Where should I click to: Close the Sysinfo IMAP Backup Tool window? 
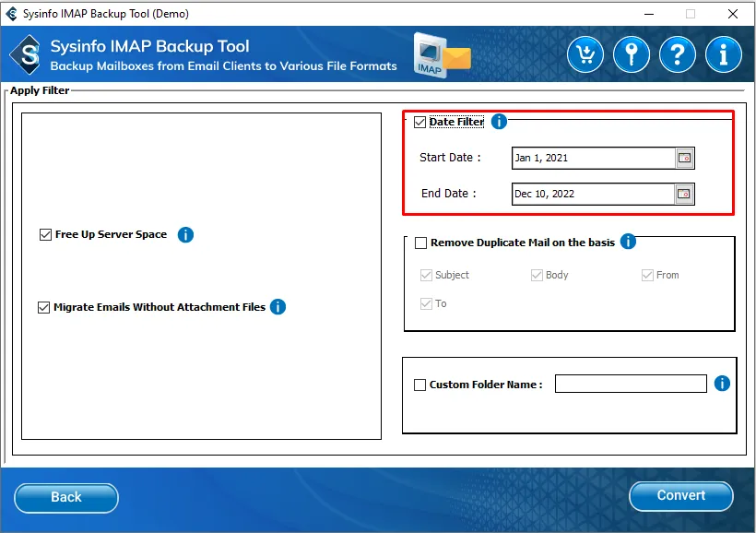(733, 14)
